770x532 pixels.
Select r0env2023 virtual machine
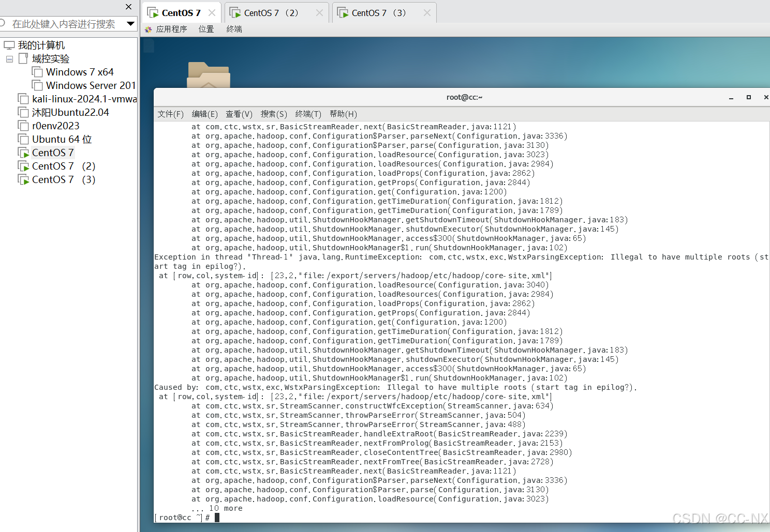coord(56,126)
